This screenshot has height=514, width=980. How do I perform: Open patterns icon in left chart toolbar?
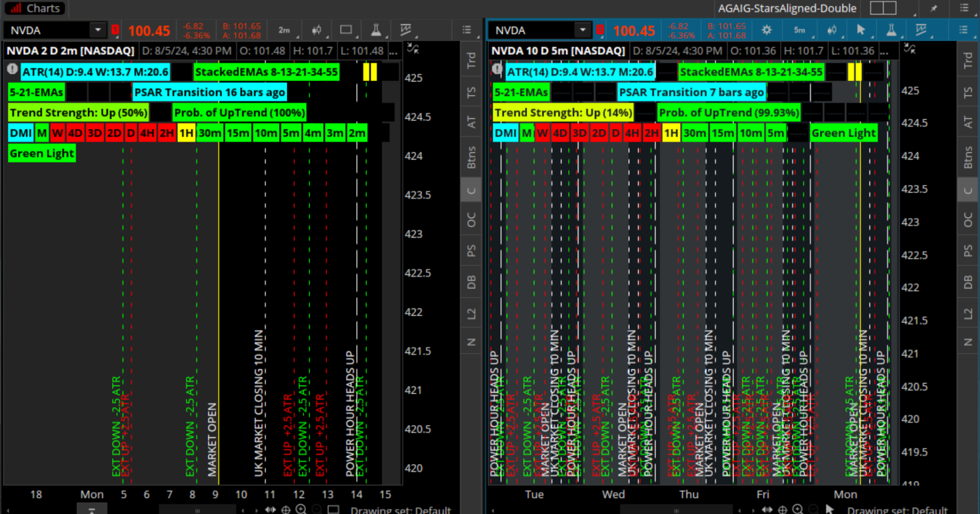406,30
